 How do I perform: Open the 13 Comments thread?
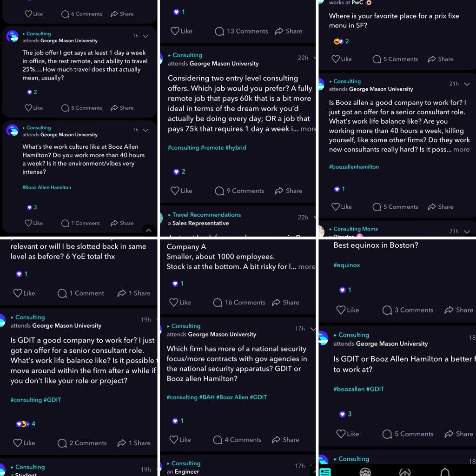241,31
